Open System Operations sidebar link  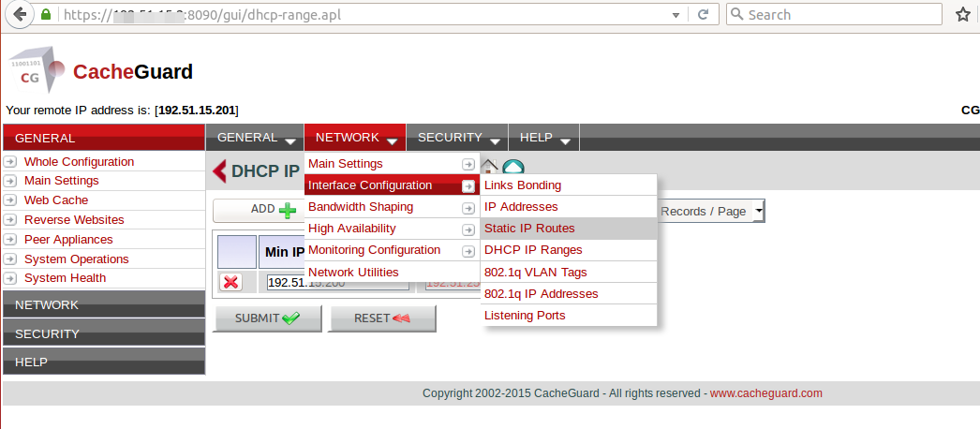pyautogui.click(x=76, y=259)
